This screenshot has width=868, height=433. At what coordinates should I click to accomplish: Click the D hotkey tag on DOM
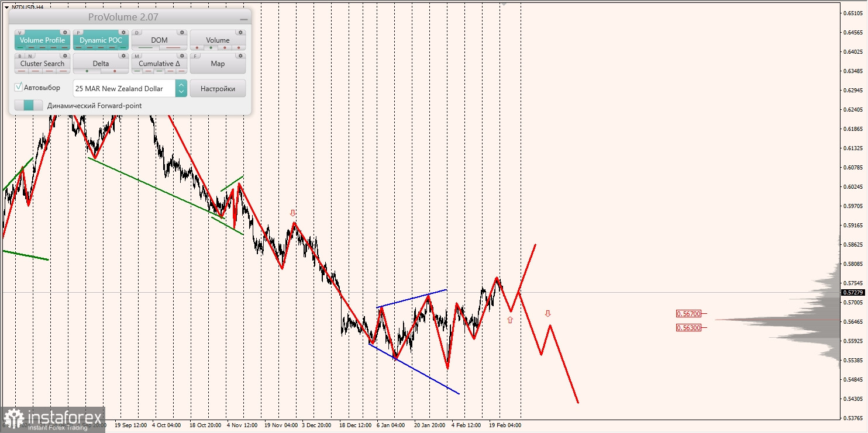point(138,33)
